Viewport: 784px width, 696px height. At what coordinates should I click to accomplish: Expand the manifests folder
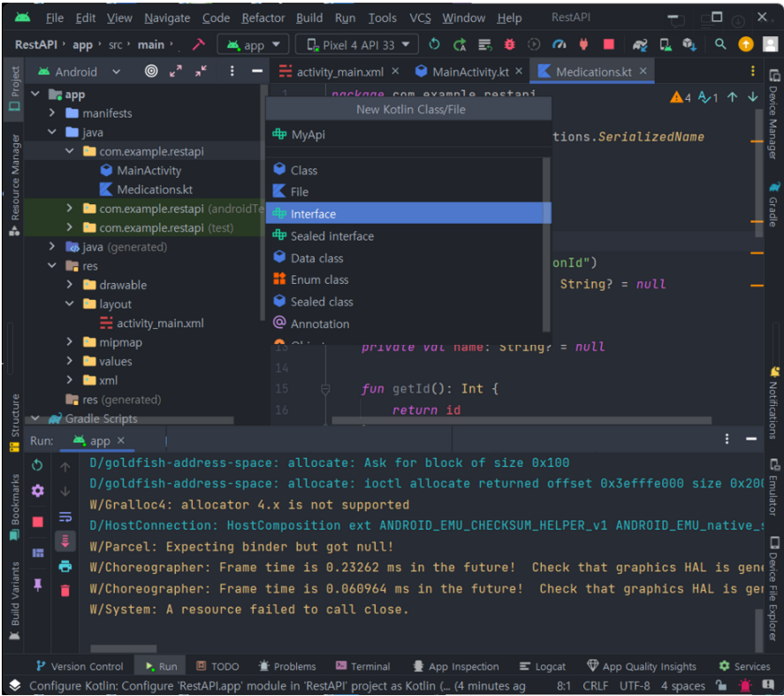pyautogui.click(x=52, y=113)
